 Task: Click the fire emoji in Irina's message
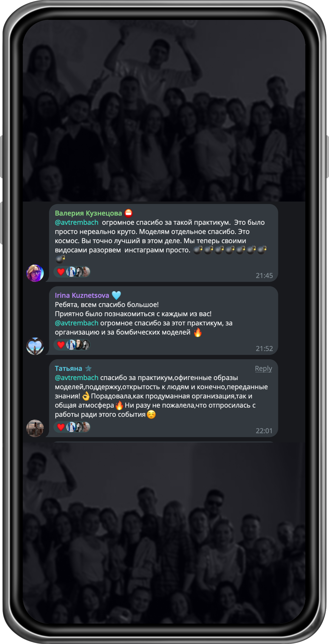click(x=198, y=332)
